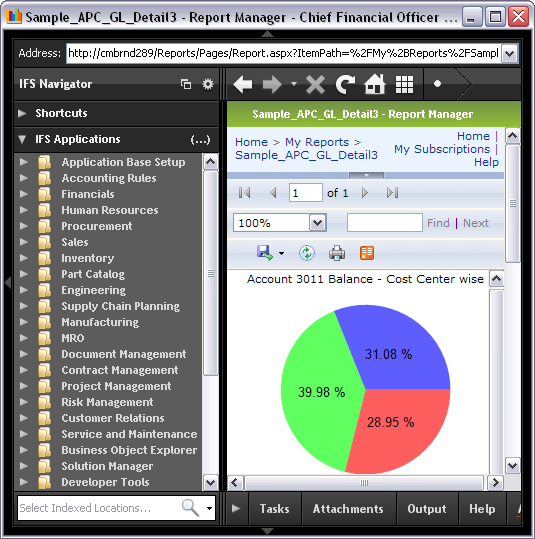Click the Back arrow navigation icon
The image size is (535, 539).
pos(243,84)
